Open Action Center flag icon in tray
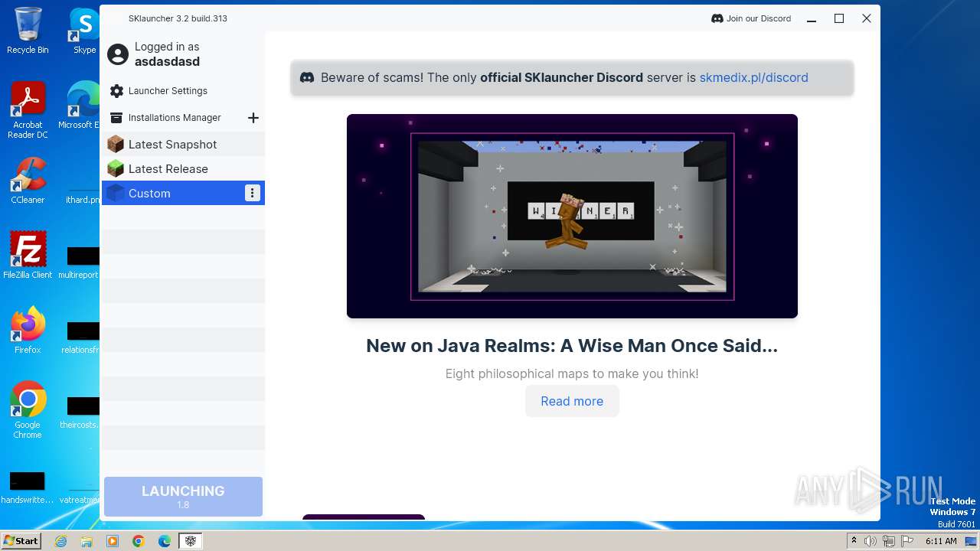This screenshot has height=551, width=980. (907, 541)
